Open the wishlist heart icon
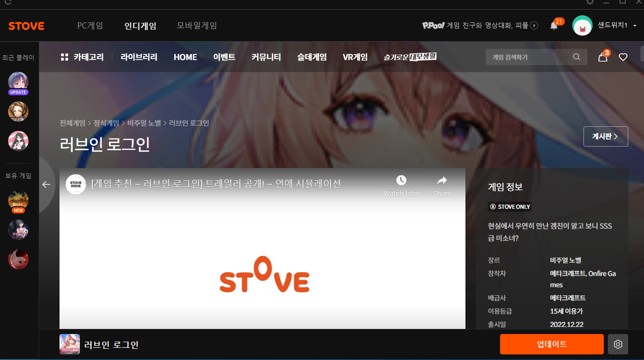Image resolution: width=644 pixels, height=360 pixels. [x=623, y=57]
